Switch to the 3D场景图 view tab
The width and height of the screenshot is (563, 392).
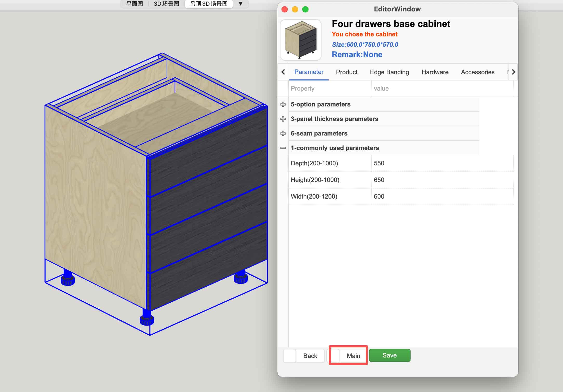(166, 4)
